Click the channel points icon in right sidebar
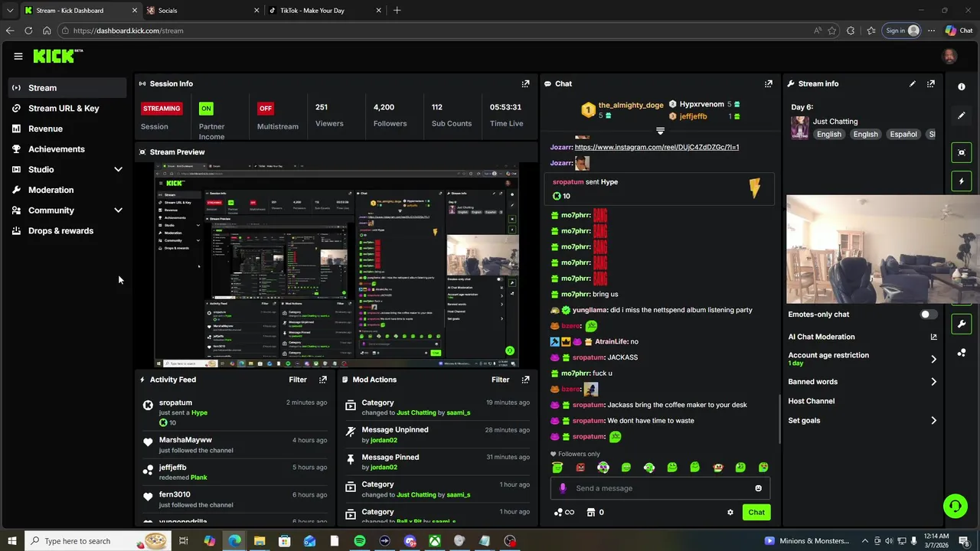 coord(962,353)
